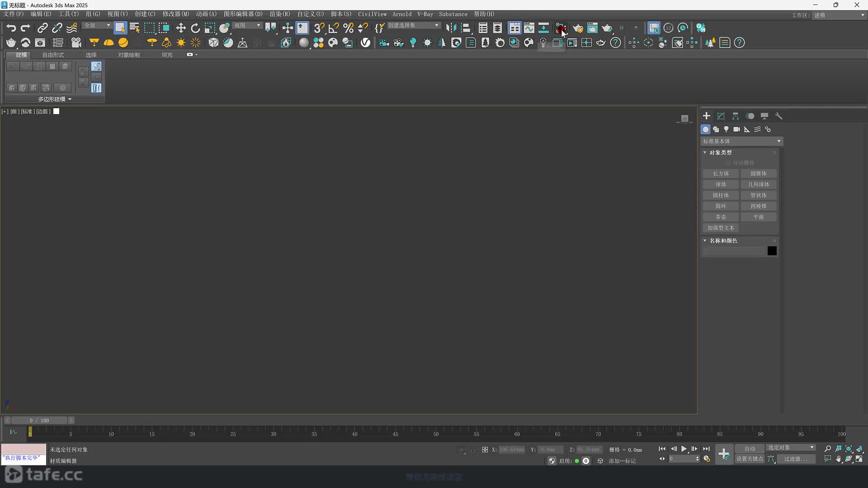Activate the Select Object tool
This screenshot has width=868, height=488.
pos(120,28)
